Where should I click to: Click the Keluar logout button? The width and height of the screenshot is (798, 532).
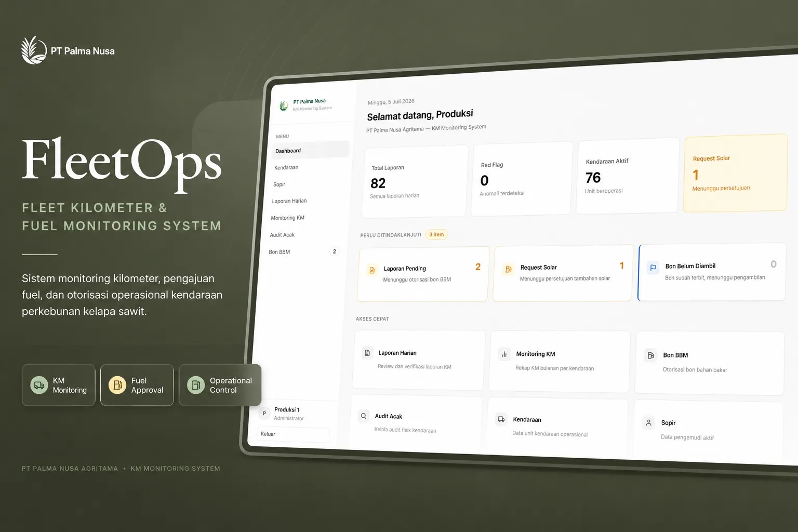click(294, 434)
